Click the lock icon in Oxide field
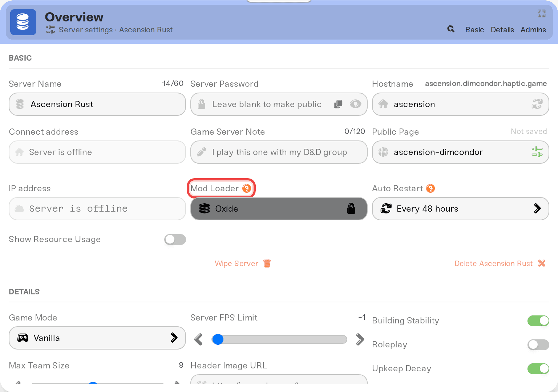The width and height of the screenshot is (558, 392). pos(351,209)
